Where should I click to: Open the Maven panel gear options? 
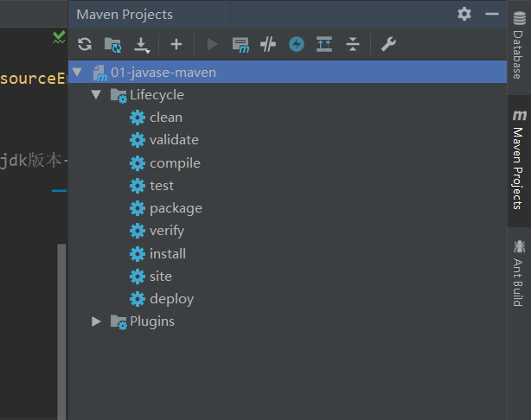464,14
